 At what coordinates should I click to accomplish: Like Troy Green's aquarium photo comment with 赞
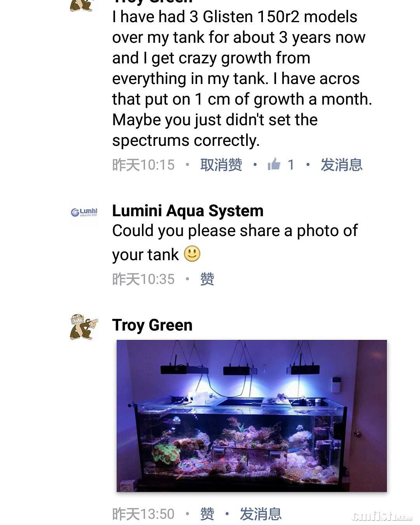207,514
